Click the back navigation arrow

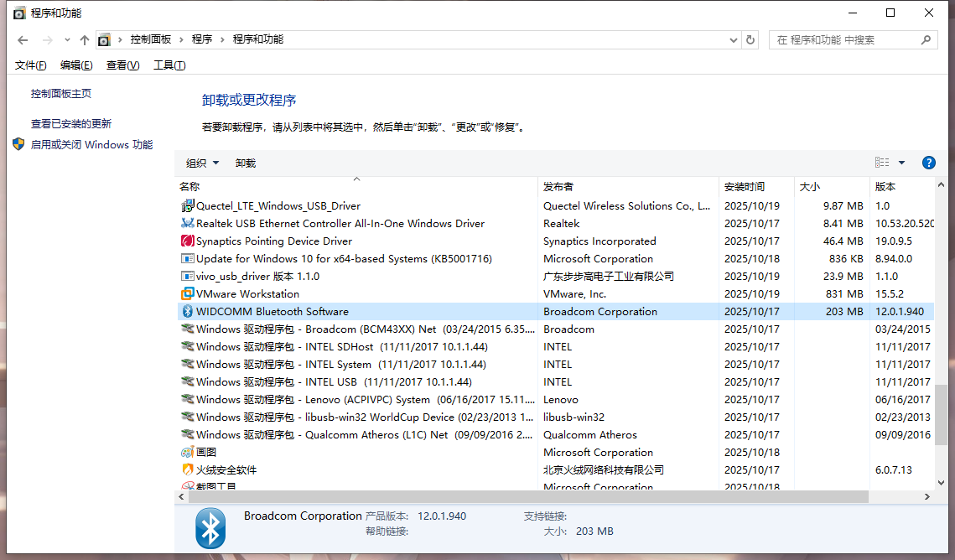pyautogui.click(x=23, y=39)
